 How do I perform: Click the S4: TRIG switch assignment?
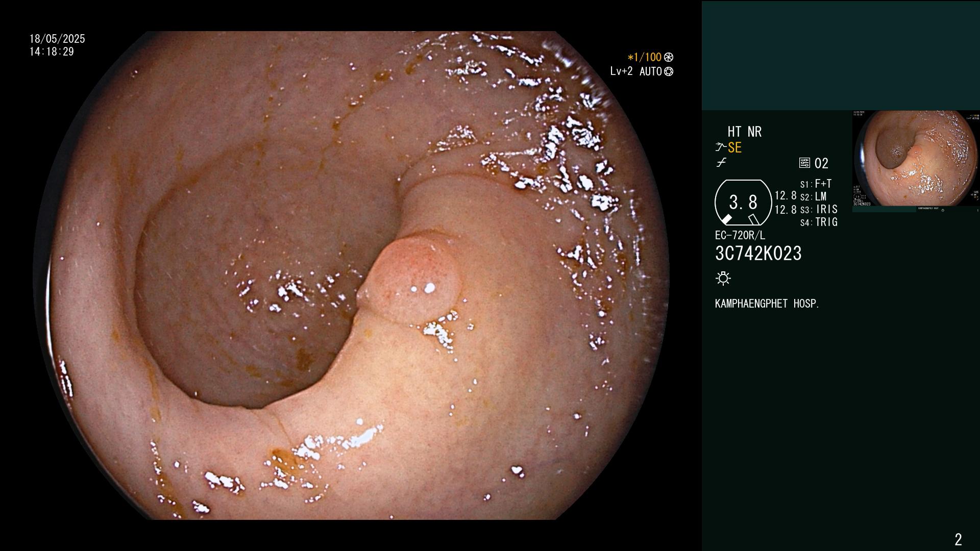819,222
